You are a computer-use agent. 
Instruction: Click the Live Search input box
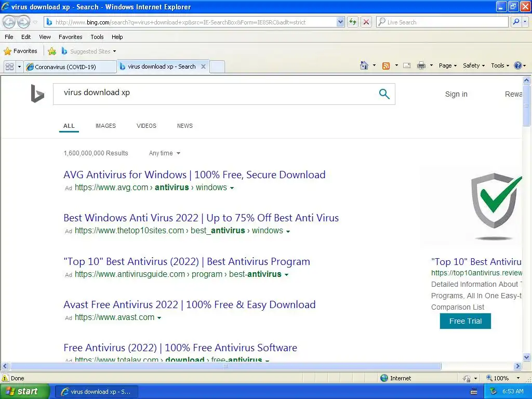pyautogui.click(x=443, y=22)
